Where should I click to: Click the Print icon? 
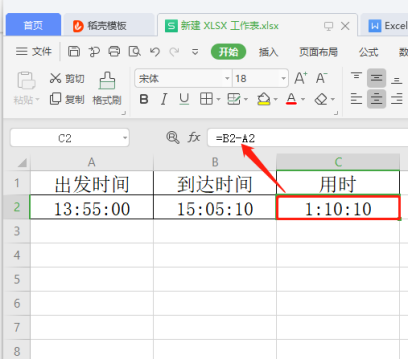click(114, 52)
